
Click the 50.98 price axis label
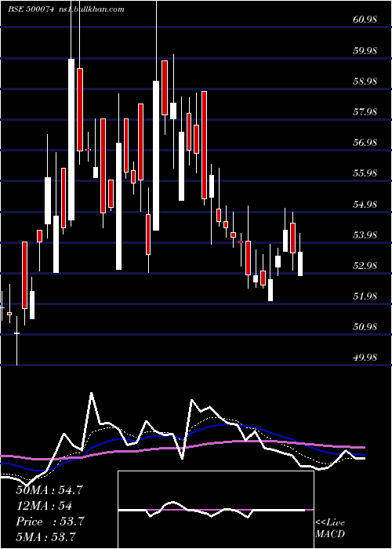click(365, 327)
